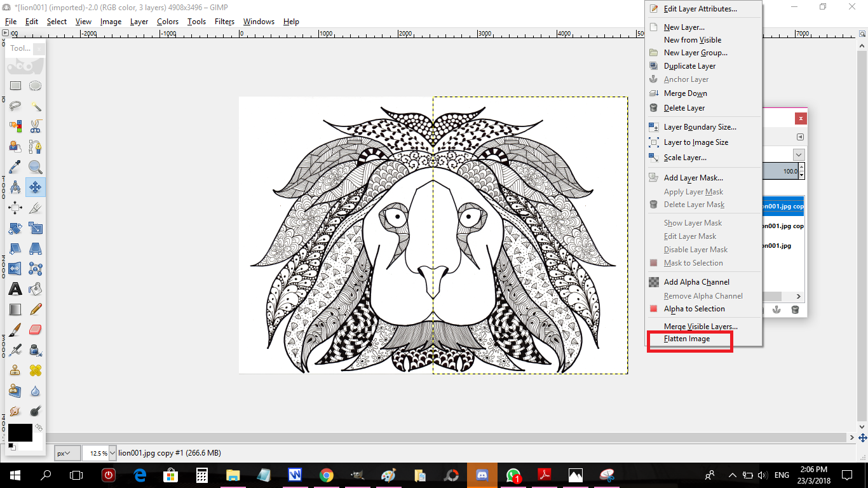Select the Measure compass tool

pyautogui.click(x=15, y=187)
